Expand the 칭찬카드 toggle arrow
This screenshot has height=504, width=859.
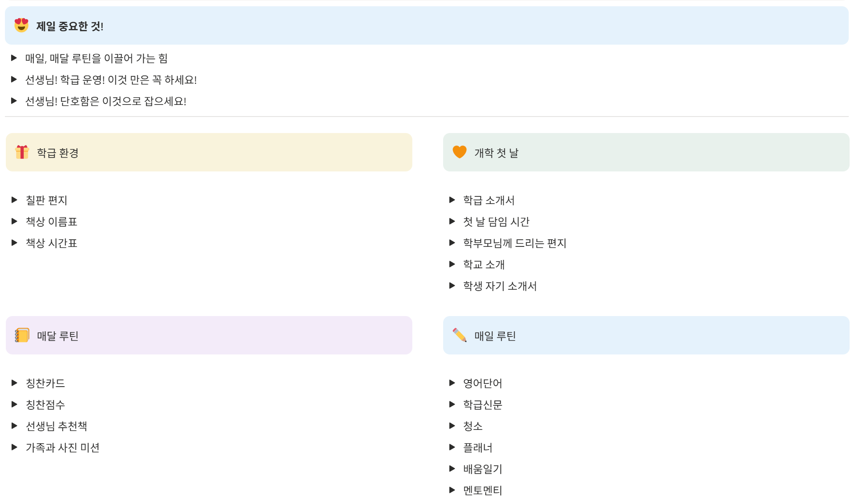pos(14,383)
